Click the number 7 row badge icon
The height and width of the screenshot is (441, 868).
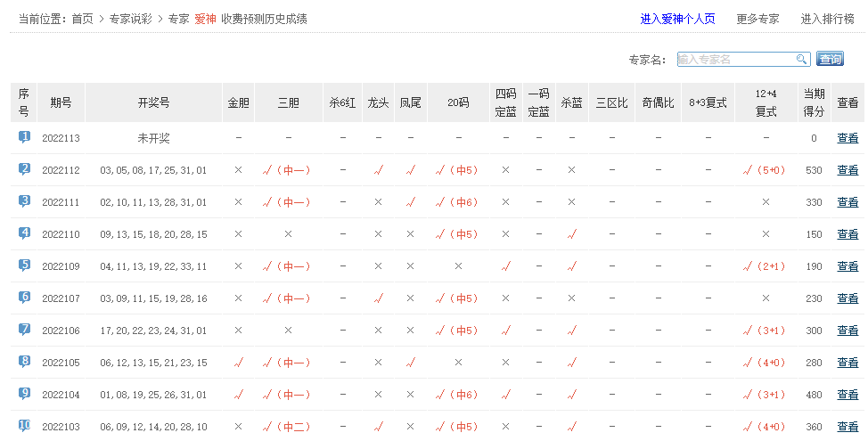(24, 330)
